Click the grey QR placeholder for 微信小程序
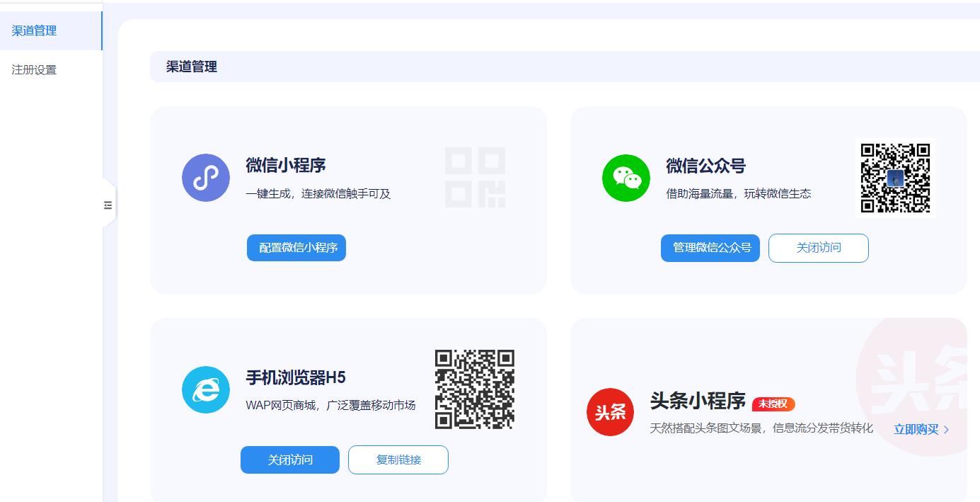 [475, 177]
